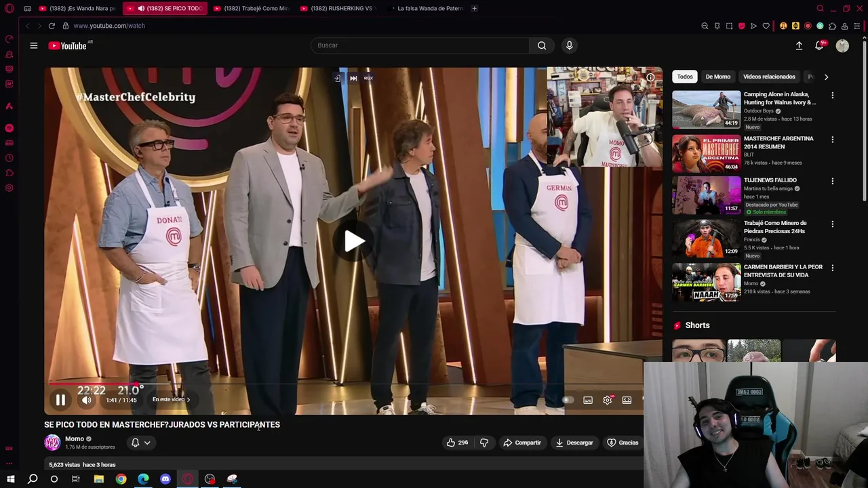Open the Momo channel avatar
Viewport: 868px width, 488px height.
click(x=52, y=443)
